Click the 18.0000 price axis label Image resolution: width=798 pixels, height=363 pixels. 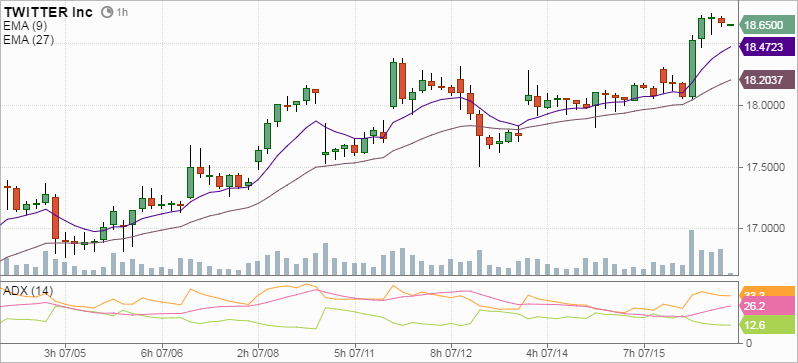click(x=764, y=105)
